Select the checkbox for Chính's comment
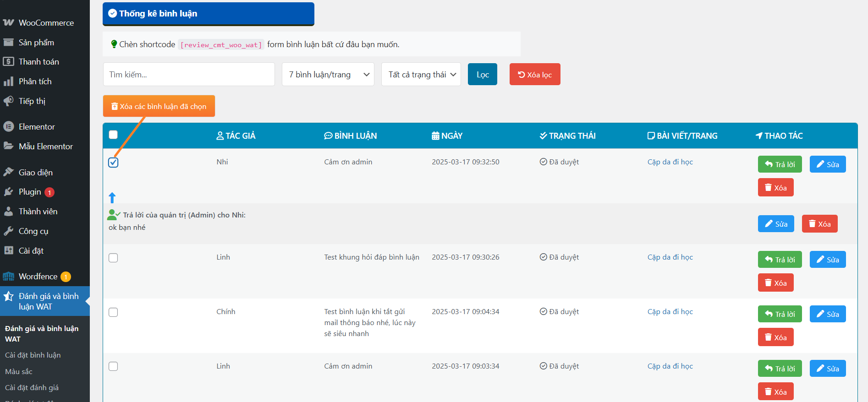868x402 pixels. [113, 312]
